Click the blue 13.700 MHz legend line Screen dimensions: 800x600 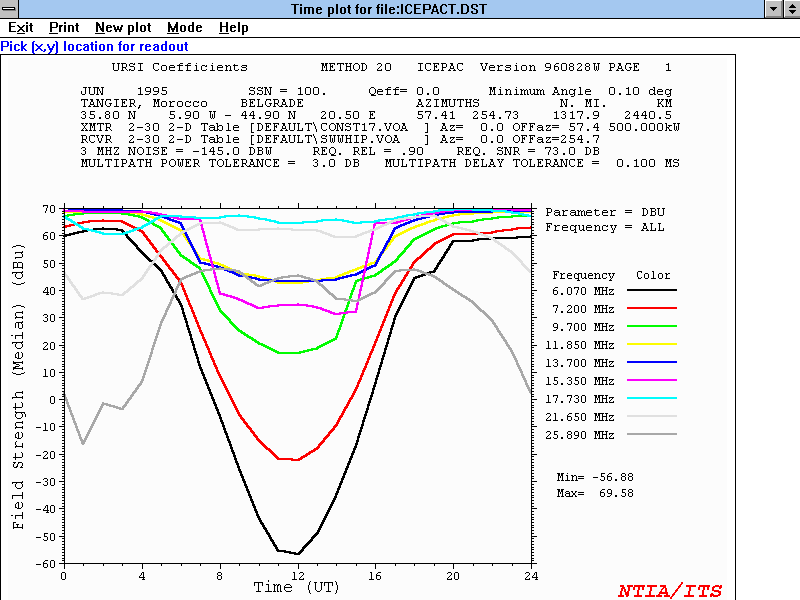pos(651,363)
